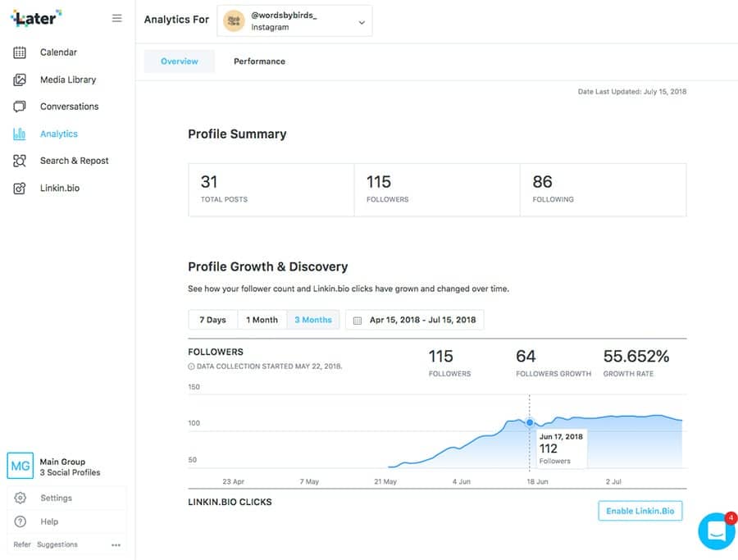The width and height of the screenshot is (738, 560).
Task: Click the Linkin.bio icon
Action: pos(20,189)
